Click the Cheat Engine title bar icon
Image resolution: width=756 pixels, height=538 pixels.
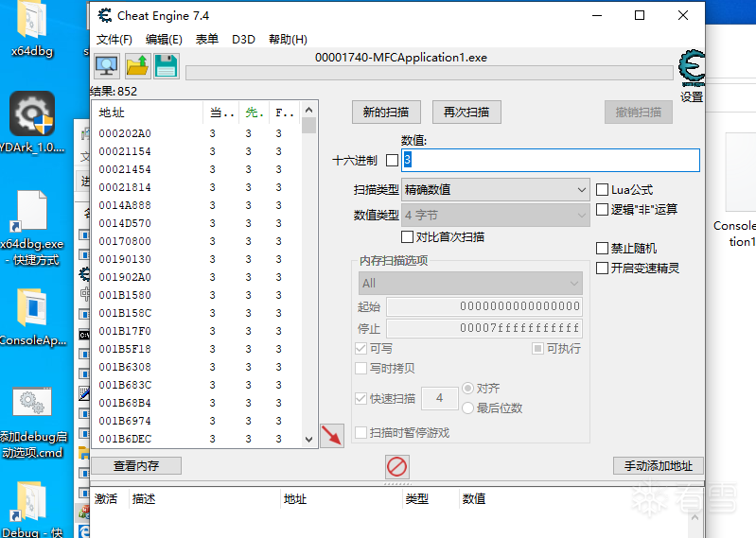[105, 15]
